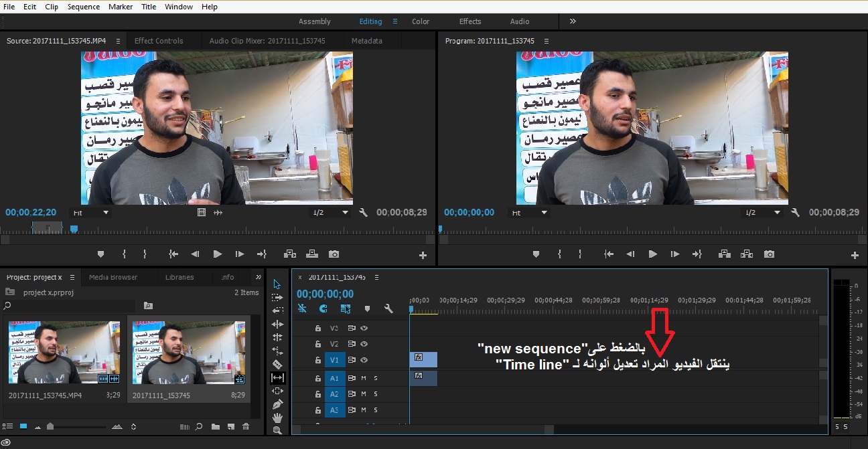Select the Zoom magnifier tool
868x449 pixels.
point(277,430)
